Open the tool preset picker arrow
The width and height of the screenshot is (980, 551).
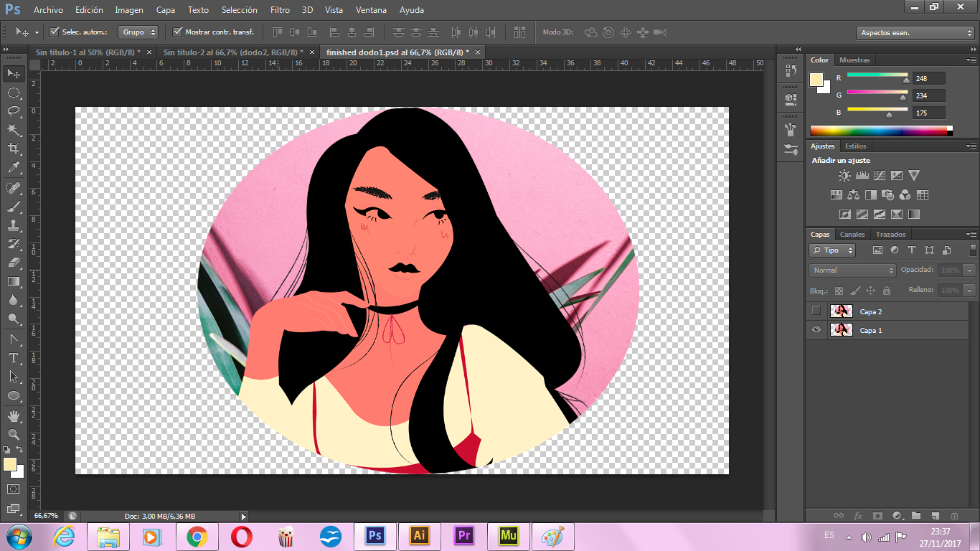tap(37, 32)
